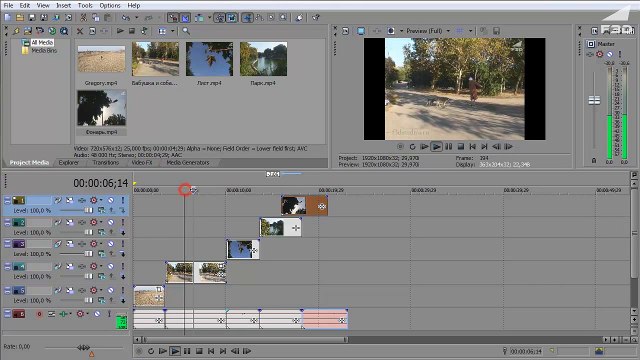The height and width of the screenshot is (360, 640).
Task: Open Track Motion on video track 1
Action: 70,200
